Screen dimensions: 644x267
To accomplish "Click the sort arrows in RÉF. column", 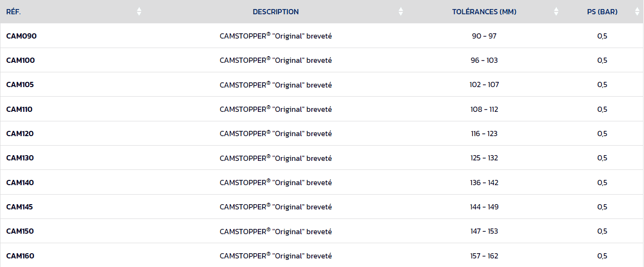I will click(x=139, y=11).
